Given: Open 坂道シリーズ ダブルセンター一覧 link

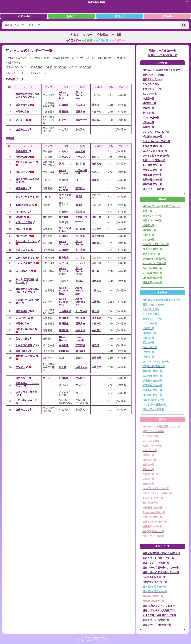Looking at the screenshot, I should pyautogui.click(x=161, y=573).
